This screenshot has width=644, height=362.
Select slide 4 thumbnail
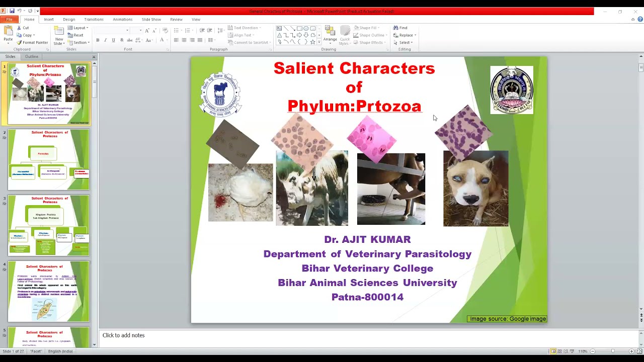[x=48, y=291]
